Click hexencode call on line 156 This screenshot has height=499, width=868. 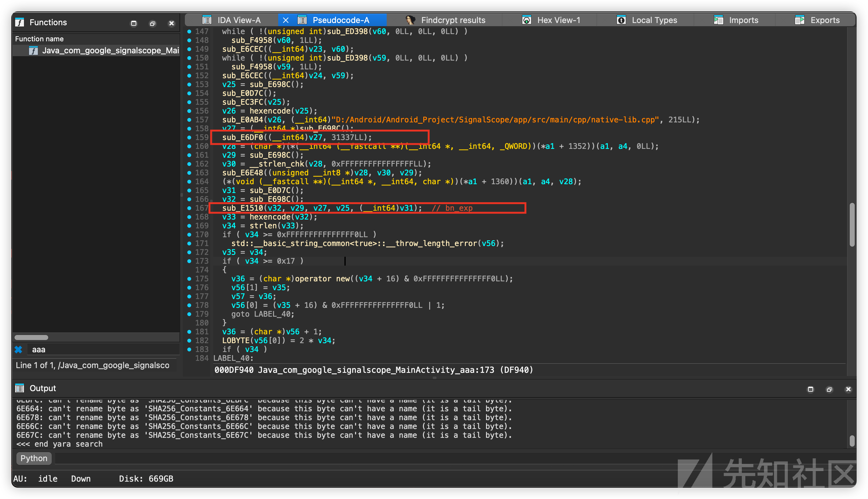click(x=270, y=111)
